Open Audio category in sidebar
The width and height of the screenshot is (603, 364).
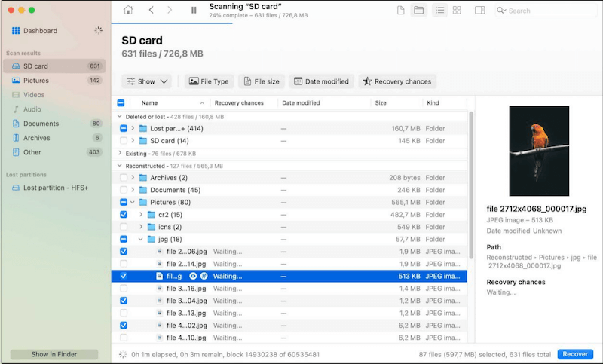click(54, 109)
